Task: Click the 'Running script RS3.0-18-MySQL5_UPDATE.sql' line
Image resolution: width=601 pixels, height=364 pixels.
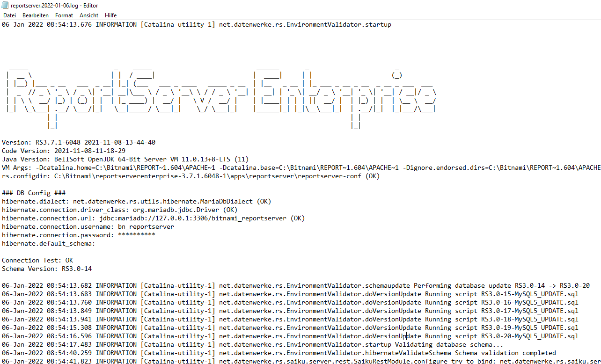Action: tap(290, 320)
